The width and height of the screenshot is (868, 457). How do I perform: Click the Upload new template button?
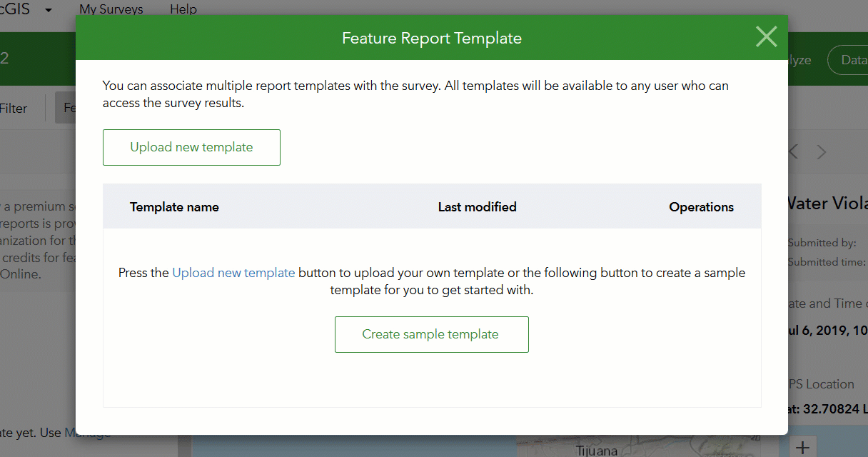191,147
